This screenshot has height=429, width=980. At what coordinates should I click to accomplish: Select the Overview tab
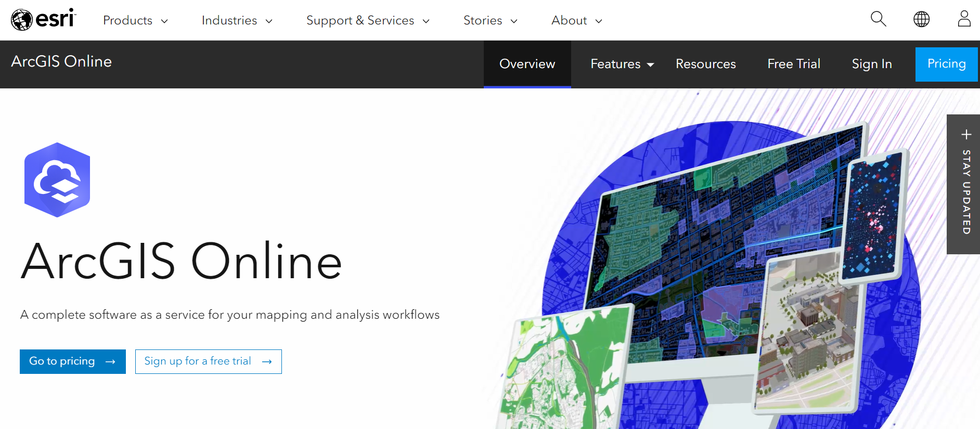pos(527,64)
